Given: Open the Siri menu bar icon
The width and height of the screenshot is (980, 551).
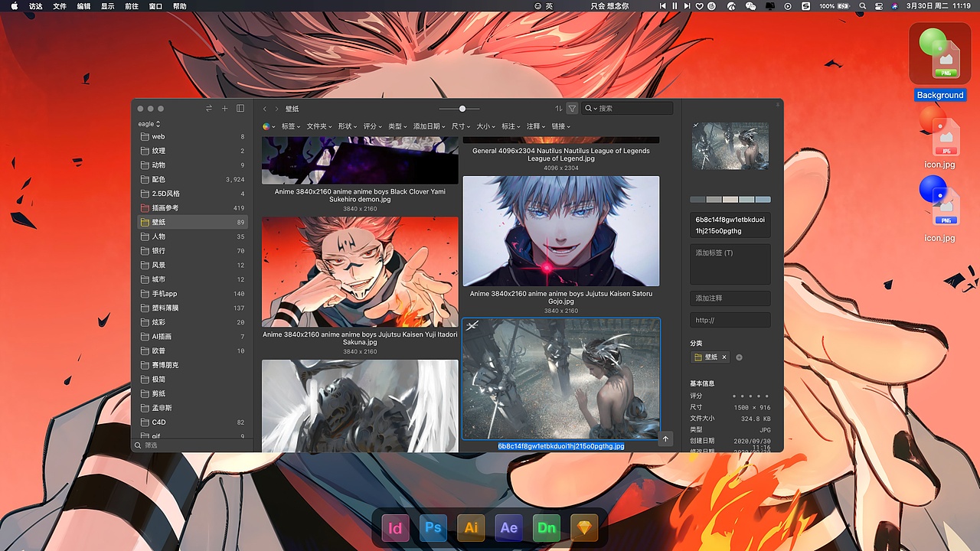Looking at the screenshot, I should (893, 5).
